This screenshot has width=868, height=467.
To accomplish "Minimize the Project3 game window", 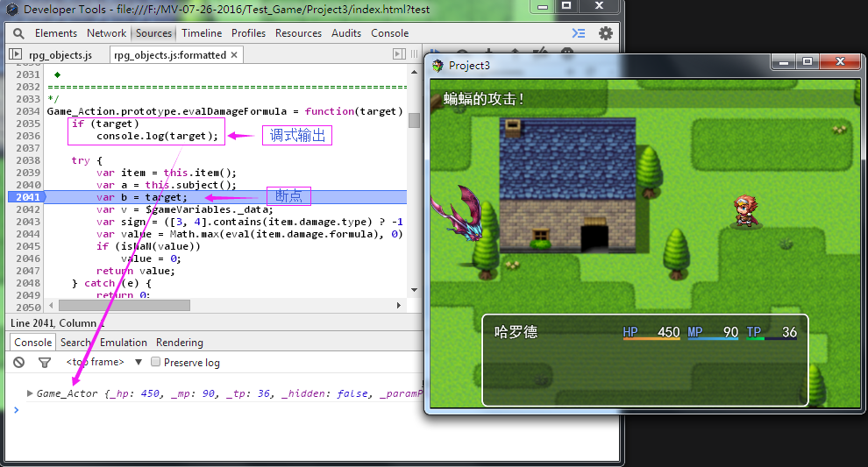I will point(783,61).
